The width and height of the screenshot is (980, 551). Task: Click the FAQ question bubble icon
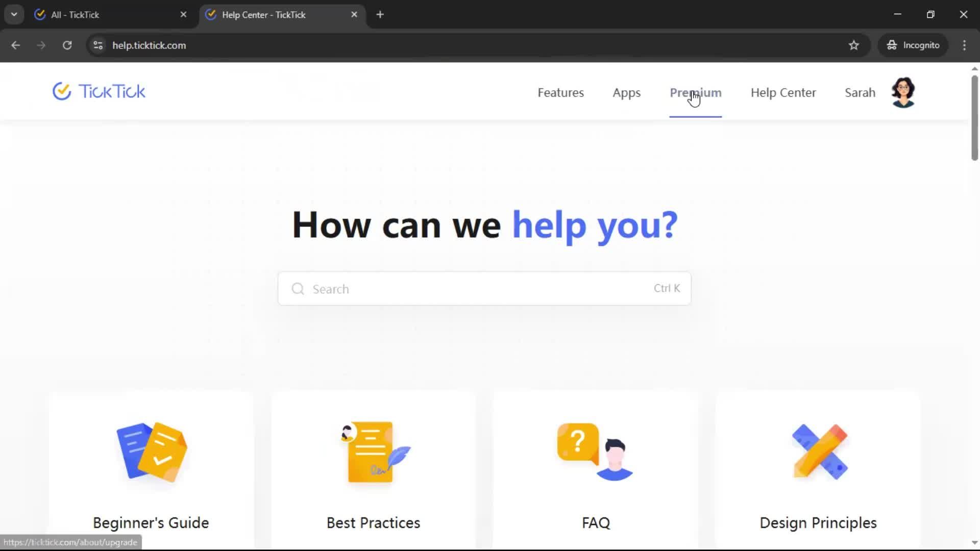[x=595, y=452]
